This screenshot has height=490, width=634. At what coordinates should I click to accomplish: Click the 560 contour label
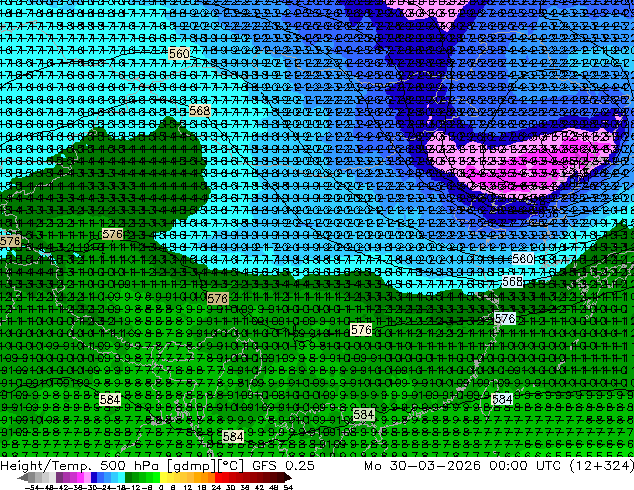179,53
